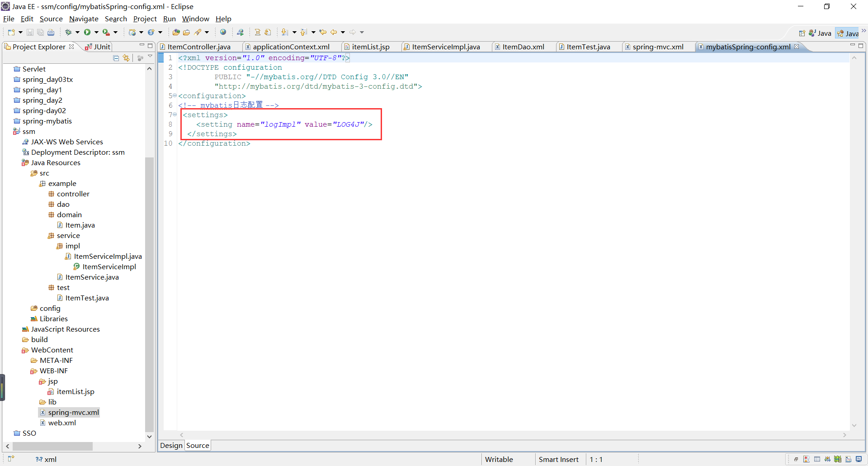Viewport: 868px width, 466px height.
Task: Click the Run Last Tool icon
Action: coord(106,32)
